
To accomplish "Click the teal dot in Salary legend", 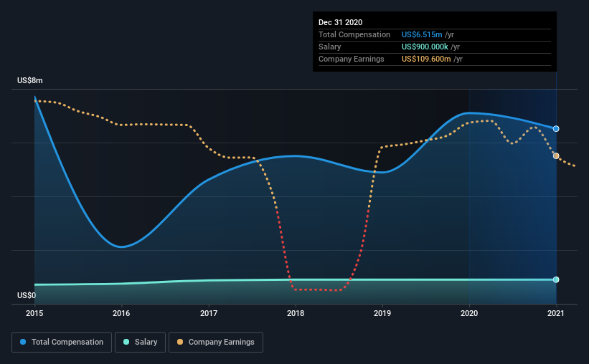I will point(126,342).
